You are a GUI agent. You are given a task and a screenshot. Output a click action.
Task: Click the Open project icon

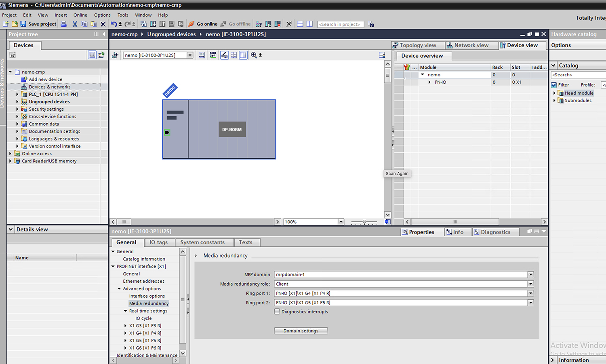pyautogui.click(x=15, y=24)
